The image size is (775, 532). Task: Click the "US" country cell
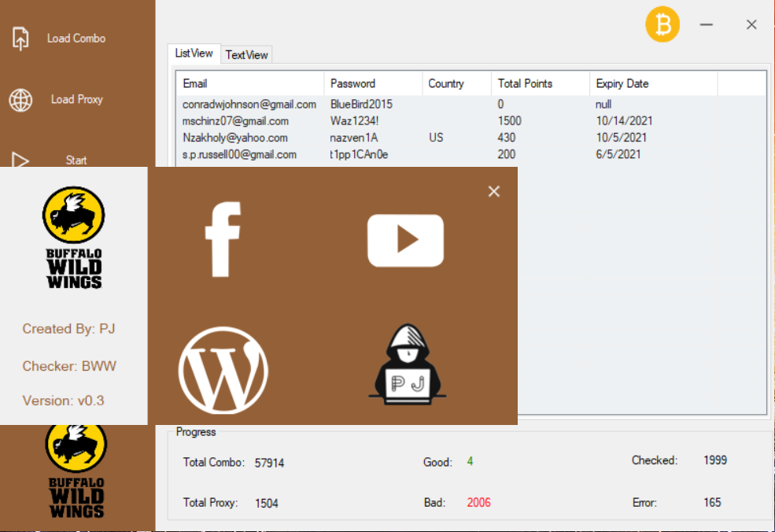(x=436, y=138)
